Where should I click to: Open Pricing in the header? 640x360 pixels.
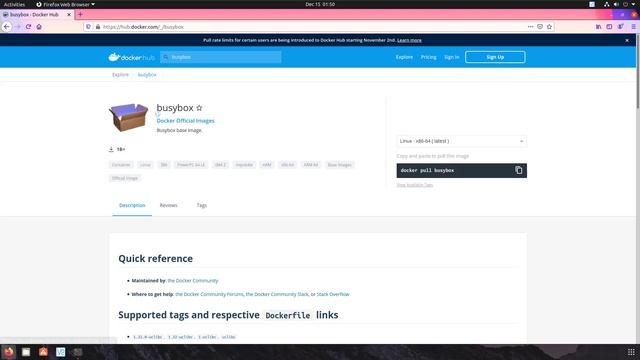tap(429, 57)
